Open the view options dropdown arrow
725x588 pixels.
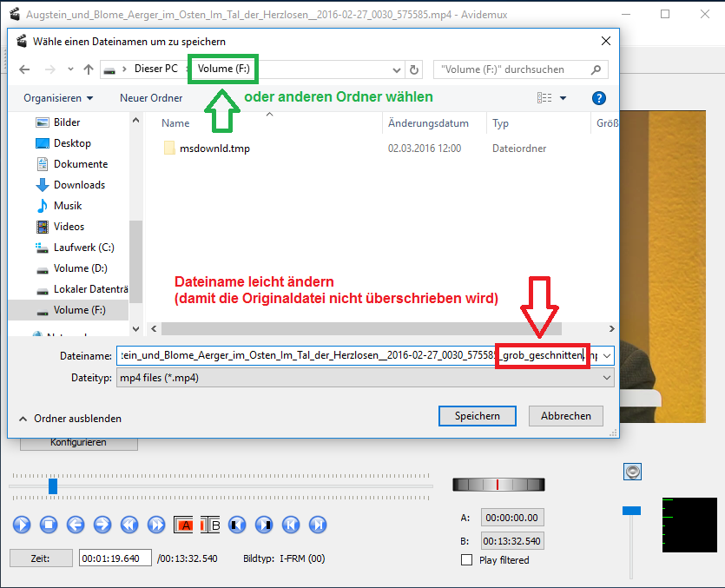(563, 98)
